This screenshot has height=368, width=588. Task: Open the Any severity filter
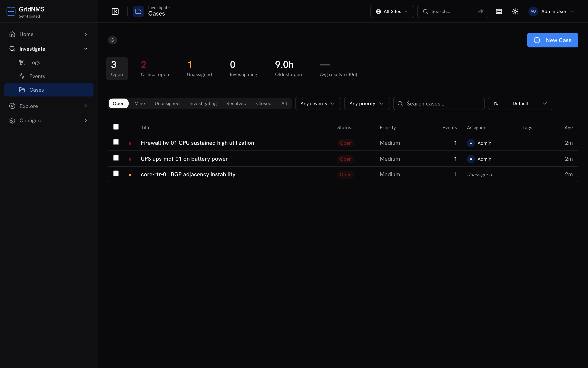point(318,103)
